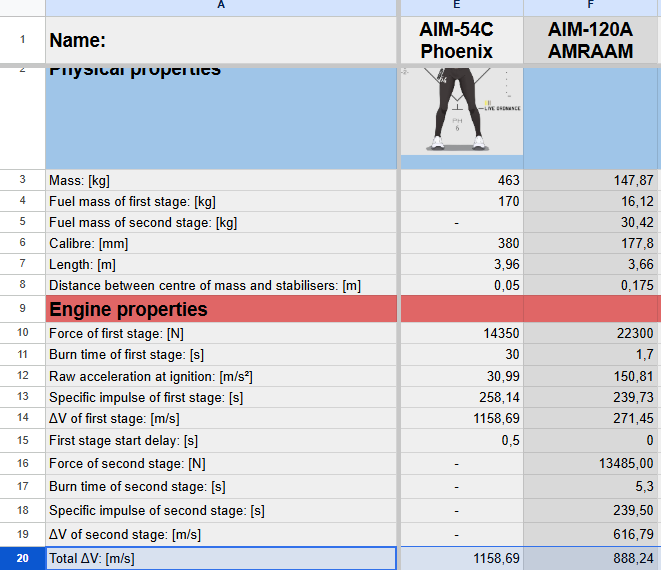Select the AMRAAM mass value 147,87

[x=590, y=180]
